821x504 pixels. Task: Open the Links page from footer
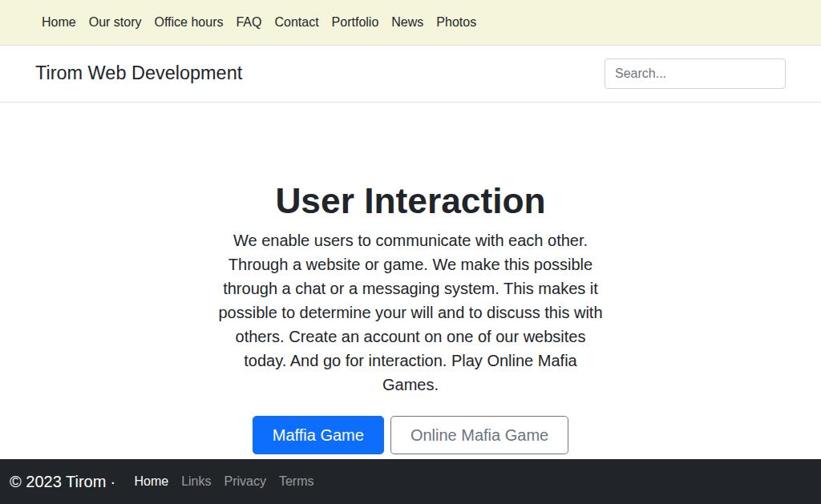click(196, 482)
